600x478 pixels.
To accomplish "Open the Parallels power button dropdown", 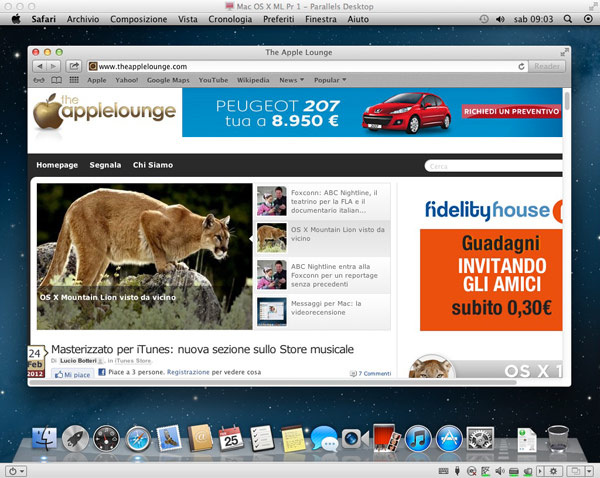I will click(x=17, y=471).
